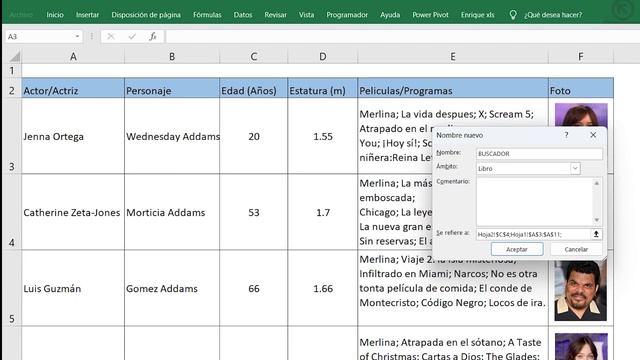
Task: Click the Aceptar button
Action: [x=517, y=249]
